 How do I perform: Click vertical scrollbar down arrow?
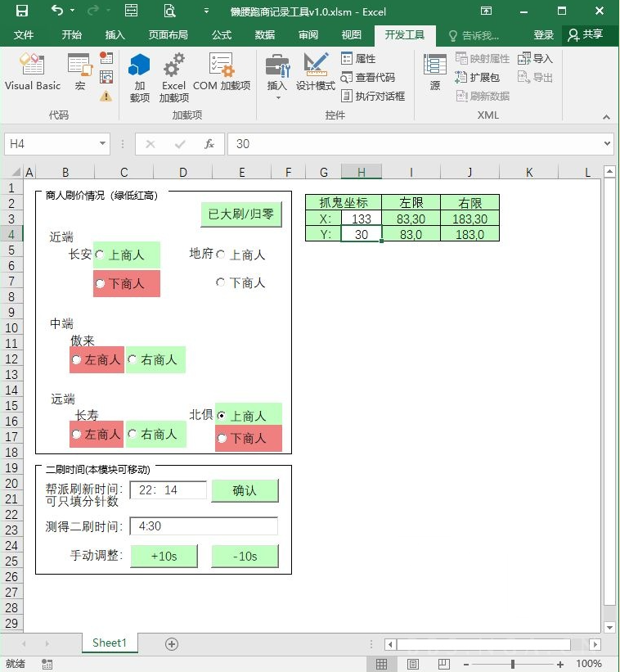(x=609, y=627)
